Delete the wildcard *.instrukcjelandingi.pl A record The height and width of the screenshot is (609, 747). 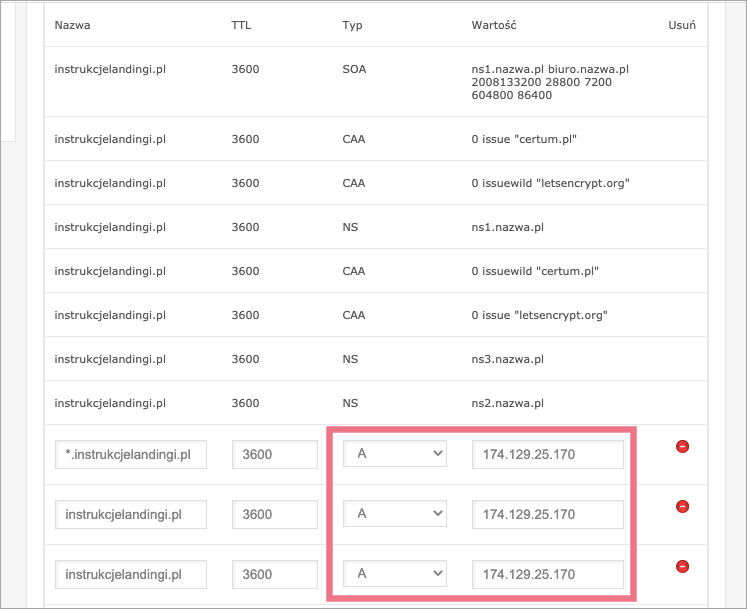[683, 447]
